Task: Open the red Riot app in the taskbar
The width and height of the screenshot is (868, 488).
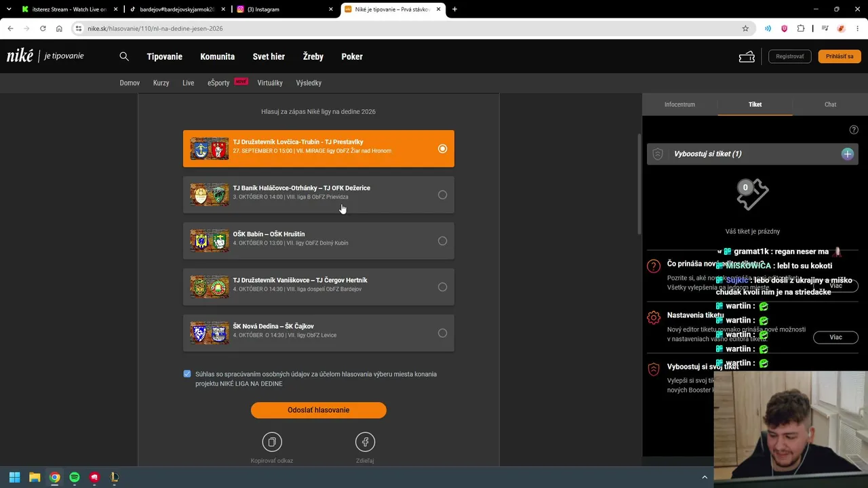Action: pos(94,477)
